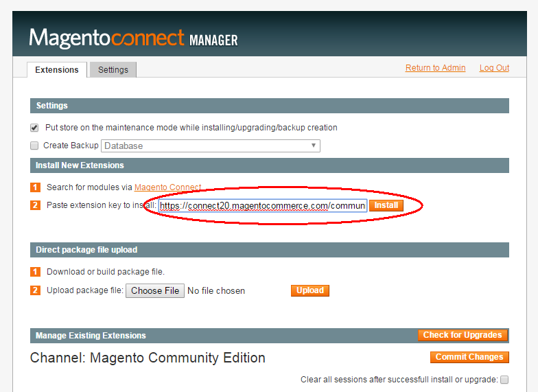
Task: Click the Log Out link
Action: click(494, 67)
